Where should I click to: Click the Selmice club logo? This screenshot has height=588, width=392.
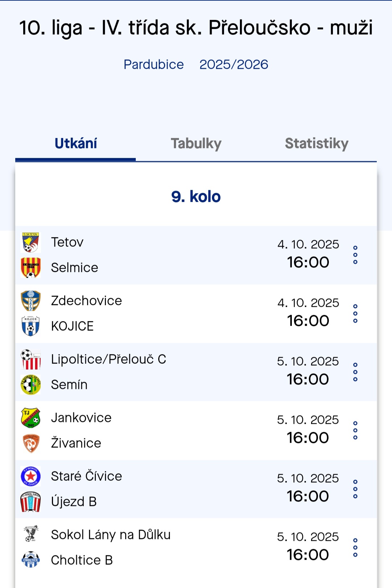[31, 268]
